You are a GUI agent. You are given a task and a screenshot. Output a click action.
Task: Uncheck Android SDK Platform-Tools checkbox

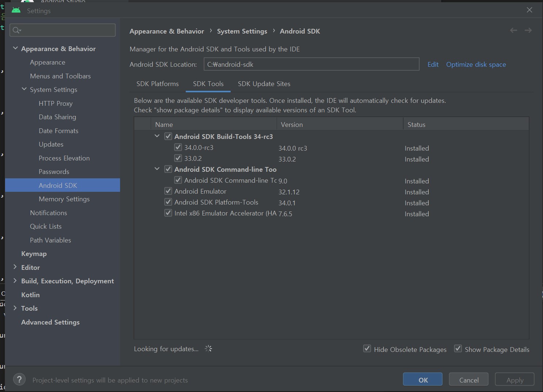pyautogui.click(x=168, y=202)
